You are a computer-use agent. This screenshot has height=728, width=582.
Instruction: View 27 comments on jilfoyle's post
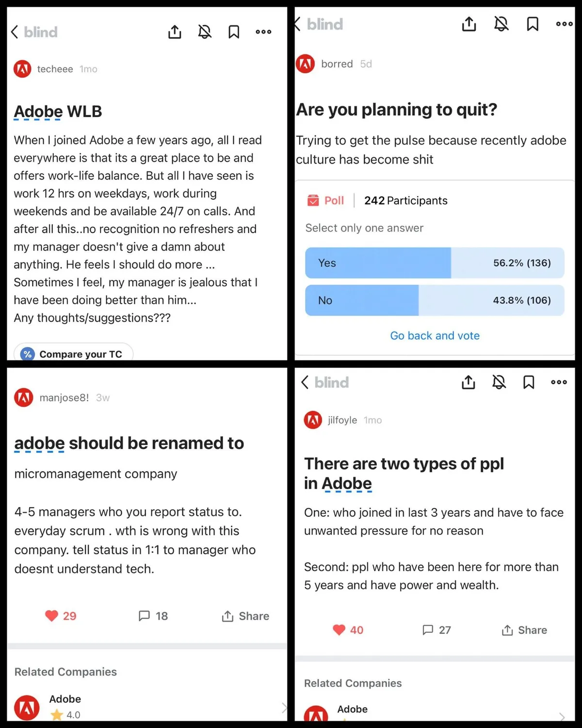(x=436, y=630)
